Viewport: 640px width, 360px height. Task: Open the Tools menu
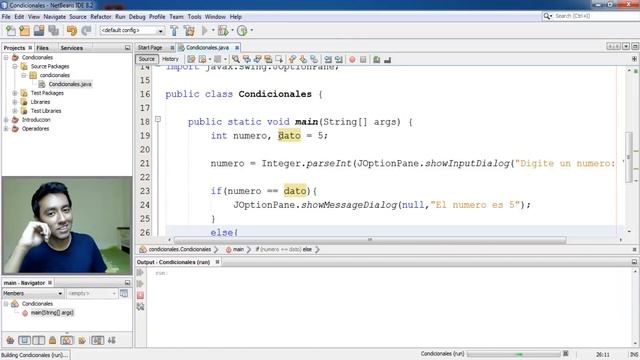click(x=194, y=17)
